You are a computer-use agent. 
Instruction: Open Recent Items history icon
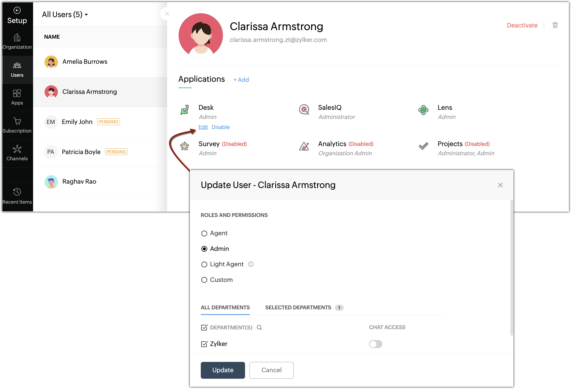click(x=17, y=192)
